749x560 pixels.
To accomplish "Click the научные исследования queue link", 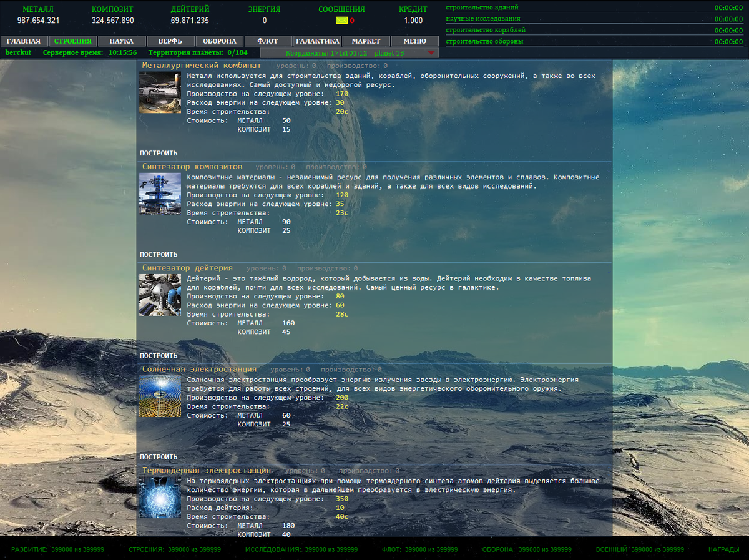I will 482,19.
